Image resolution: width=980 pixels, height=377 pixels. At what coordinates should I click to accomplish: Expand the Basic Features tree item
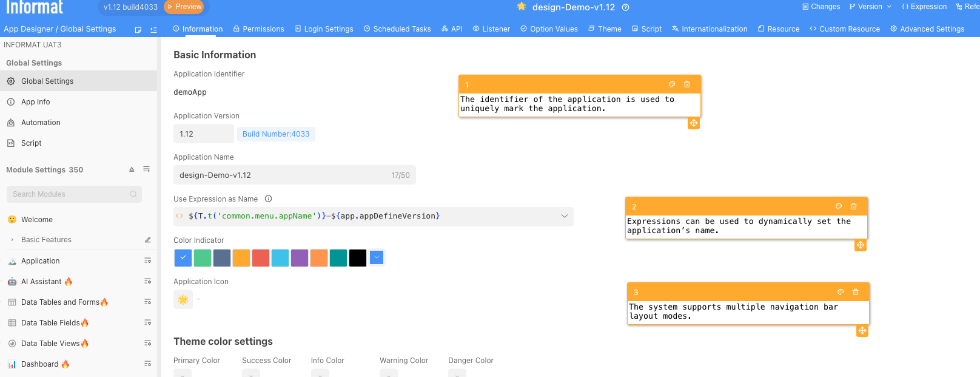(x=12, y=240)
